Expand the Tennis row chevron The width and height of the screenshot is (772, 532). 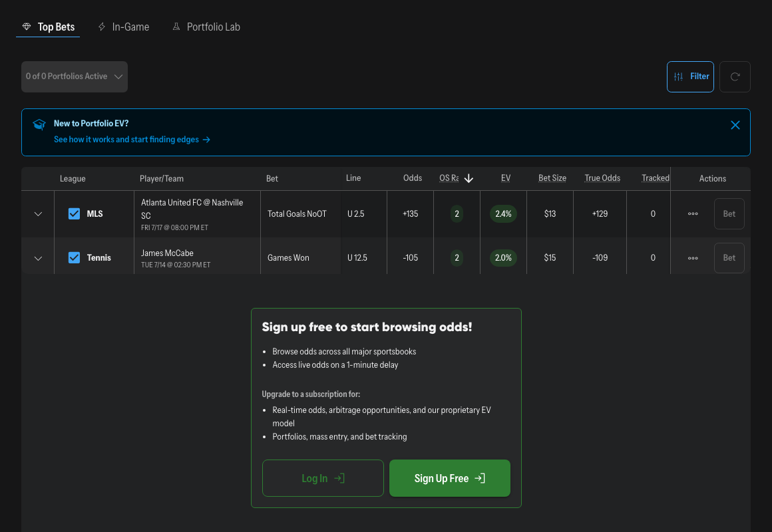[38, 259]
